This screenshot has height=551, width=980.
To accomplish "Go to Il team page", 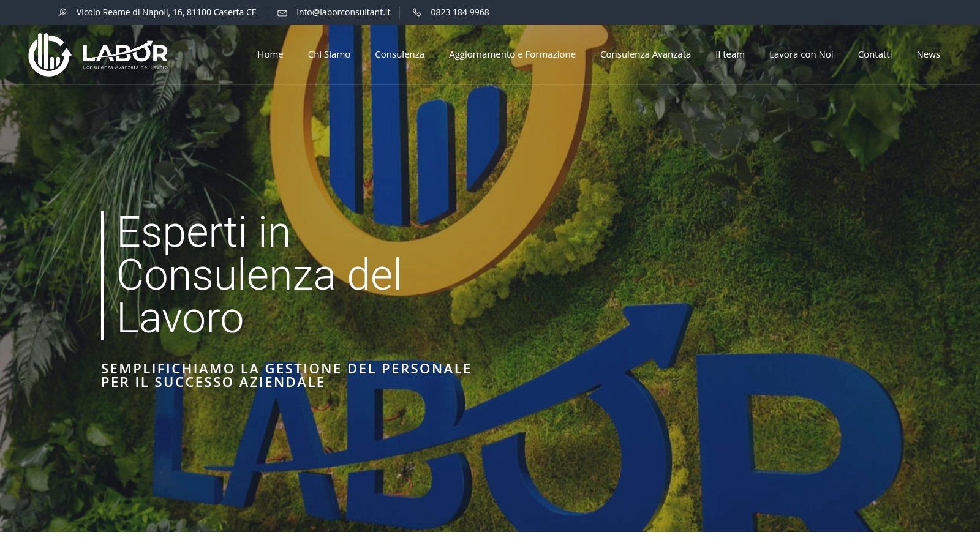I will [730, 54].
